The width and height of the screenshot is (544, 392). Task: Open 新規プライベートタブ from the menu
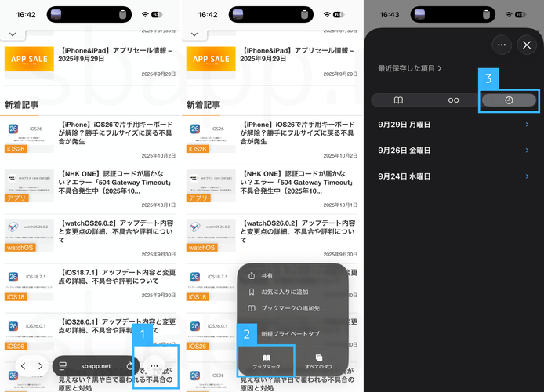(290, 333)
